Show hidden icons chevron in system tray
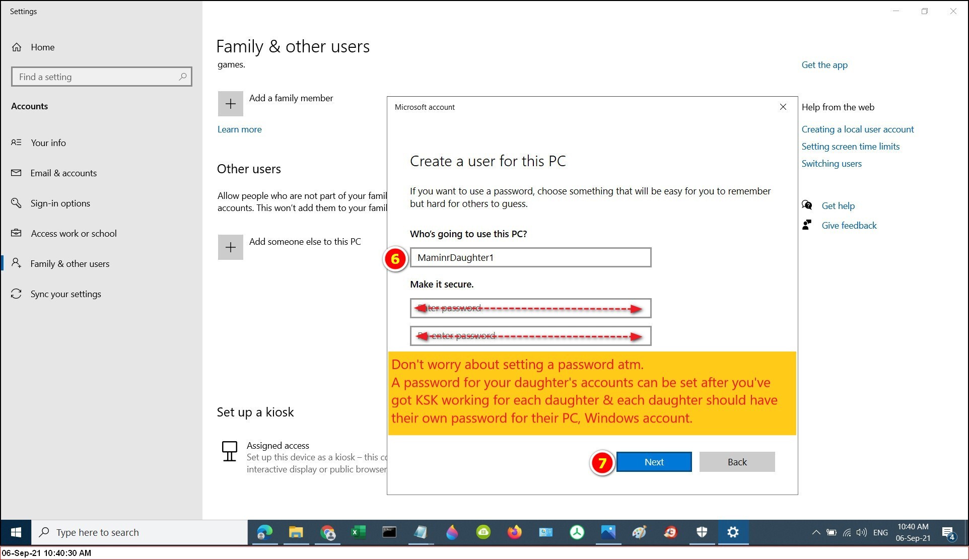969x560 pixels. pyautogui.click(x=816, y=532)
